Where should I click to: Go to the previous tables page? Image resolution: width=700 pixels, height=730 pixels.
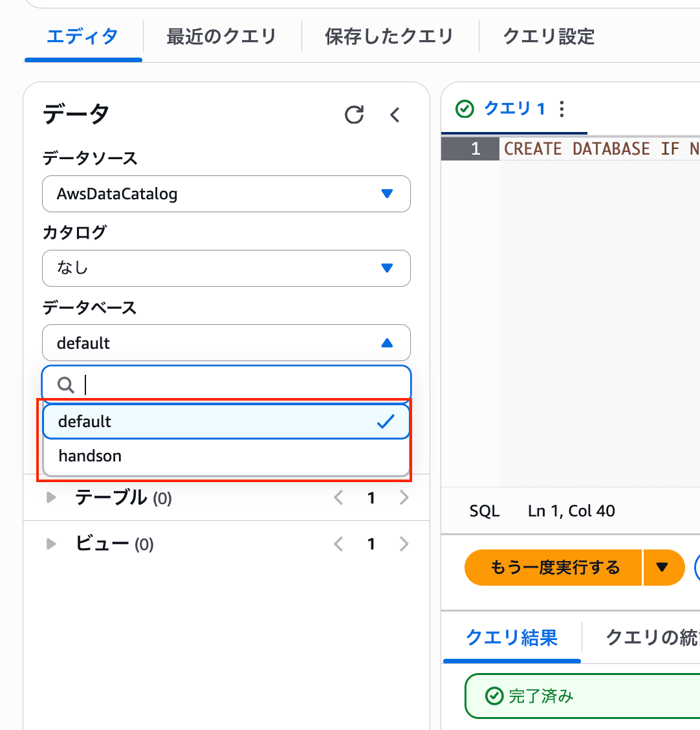click(338, 498)
